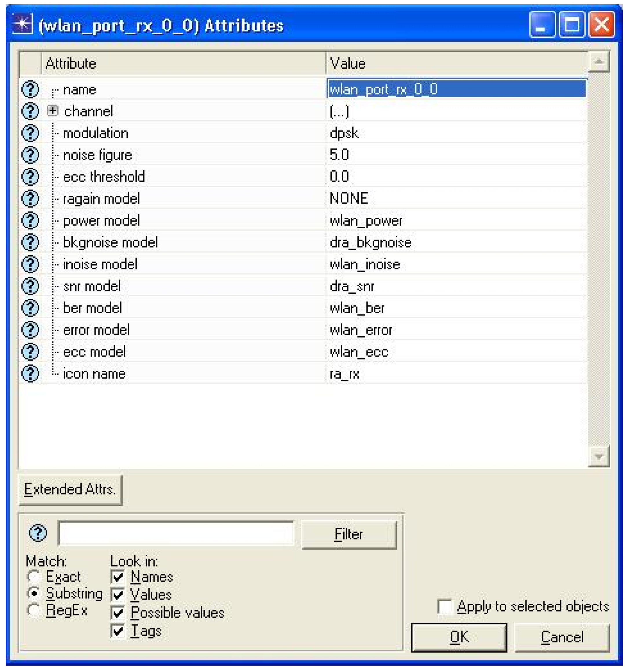
Task: Click the help icon for icon name
Action: point(30,373)
